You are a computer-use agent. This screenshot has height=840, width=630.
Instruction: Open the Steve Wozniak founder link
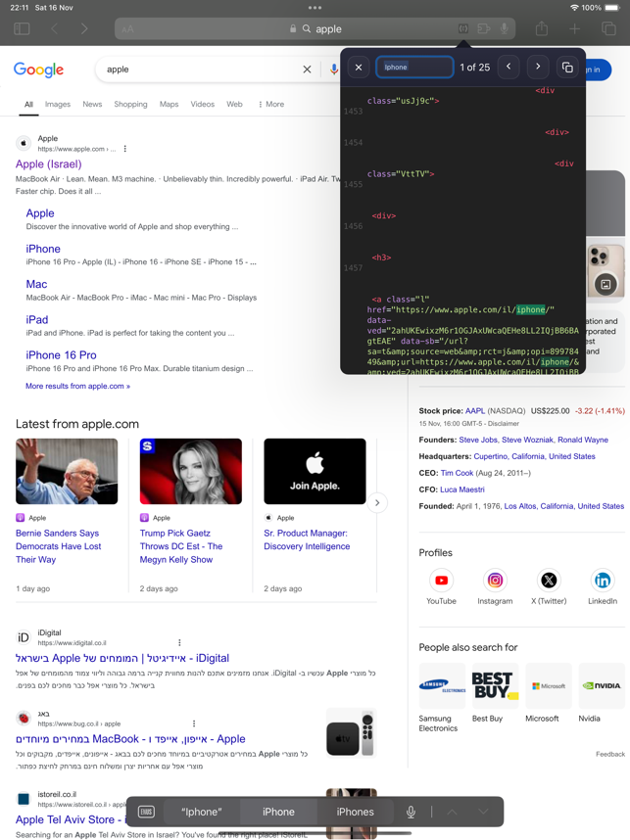[527, 440]
